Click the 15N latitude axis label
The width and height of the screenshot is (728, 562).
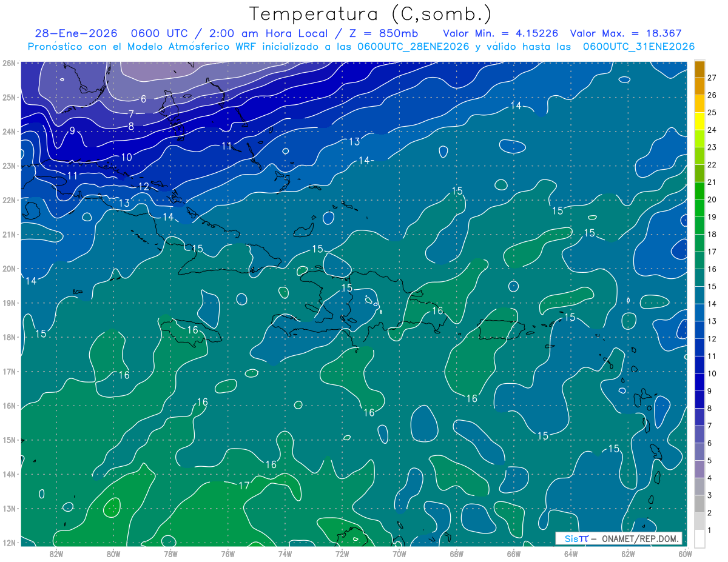[x=8, y=440]
